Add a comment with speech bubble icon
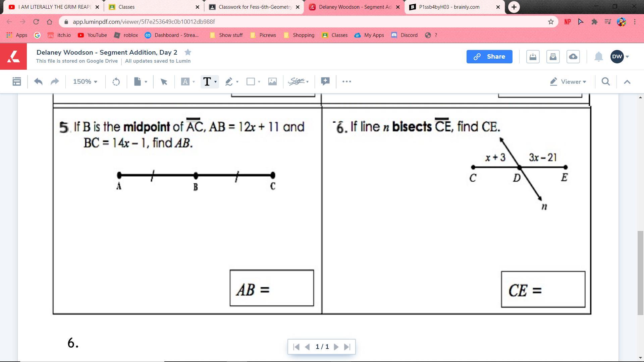This screenshot has width=644, height=362. [x=325, y=81]
